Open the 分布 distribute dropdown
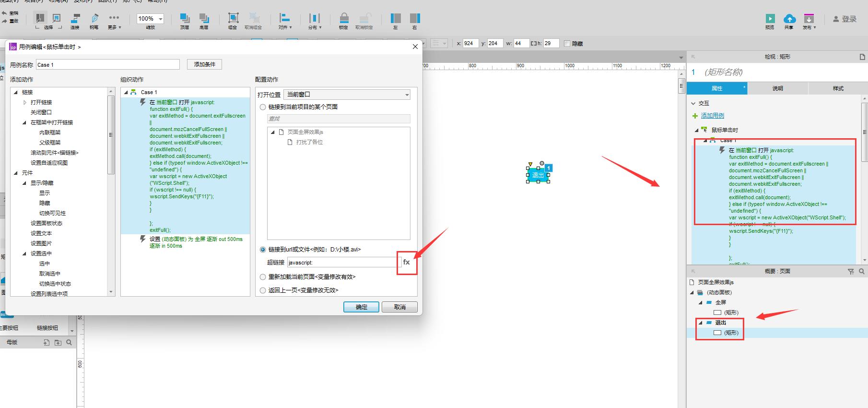This screenshot has height=408, width=868. (315, 21)
